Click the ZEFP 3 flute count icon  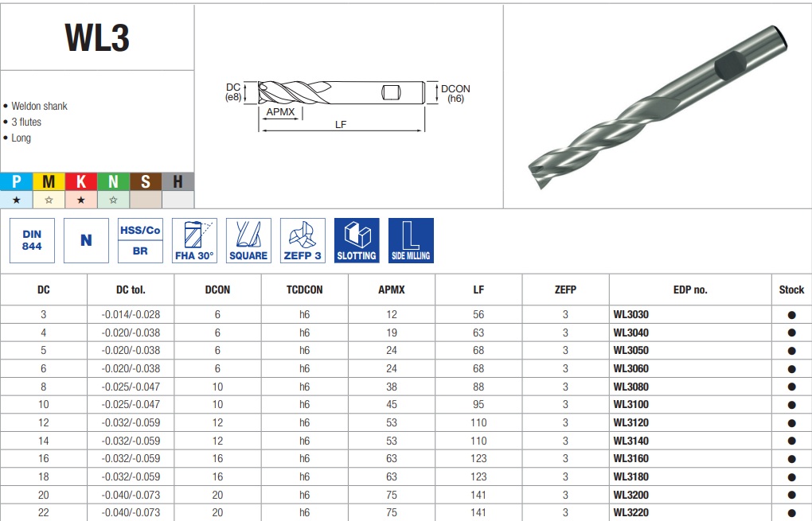(x=303, y=240)
